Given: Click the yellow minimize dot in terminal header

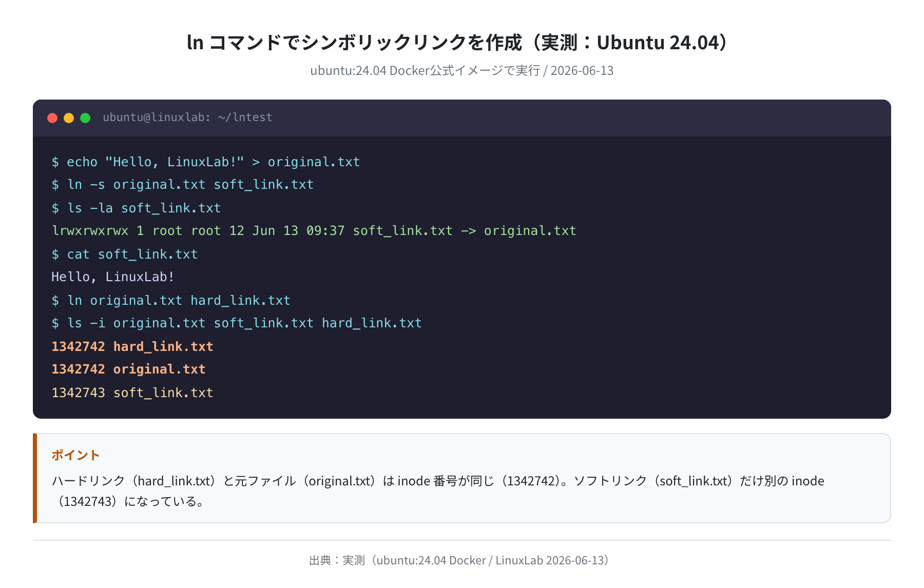Looking at the screenshot, I should pyautogui.click(x=69, y=118).
